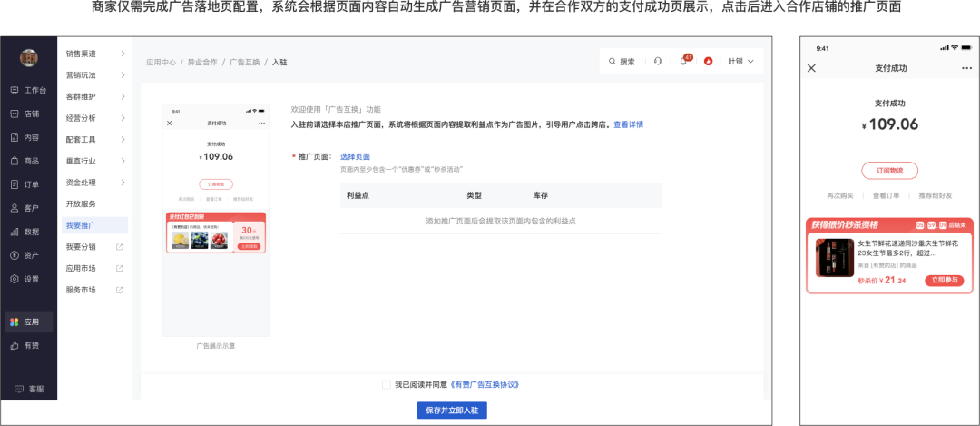Go to 异业合作 breadcrumb

click(x=202, y=62)
